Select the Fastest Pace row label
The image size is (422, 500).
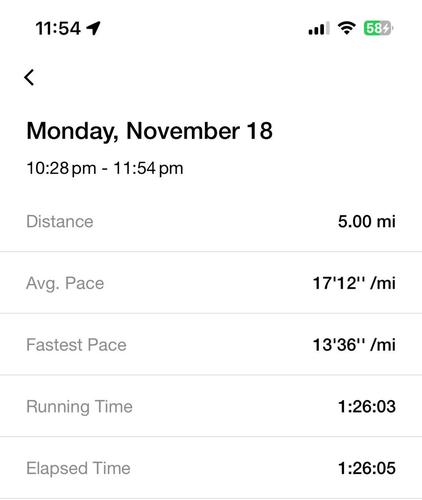click(76, 345)
